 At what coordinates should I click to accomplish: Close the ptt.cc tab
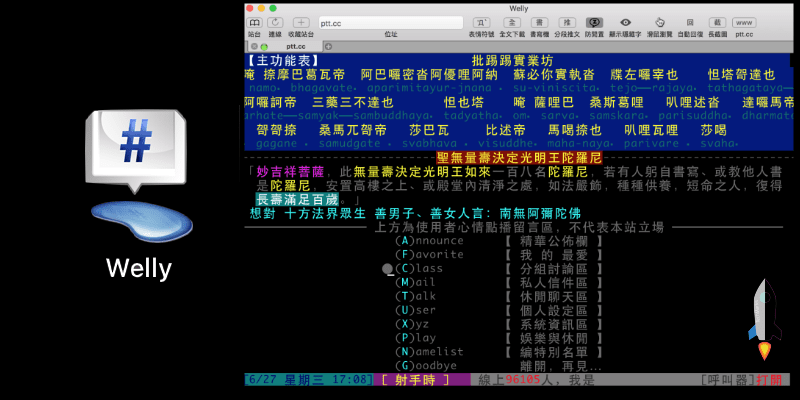click(254, 46)
